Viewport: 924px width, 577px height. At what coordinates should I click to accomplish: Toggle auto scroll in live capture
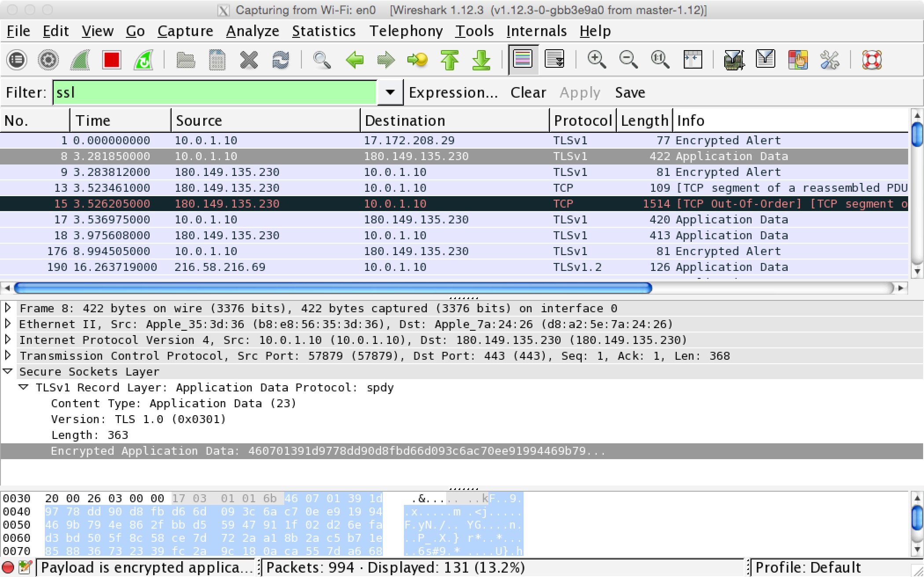tap(554, 60)
